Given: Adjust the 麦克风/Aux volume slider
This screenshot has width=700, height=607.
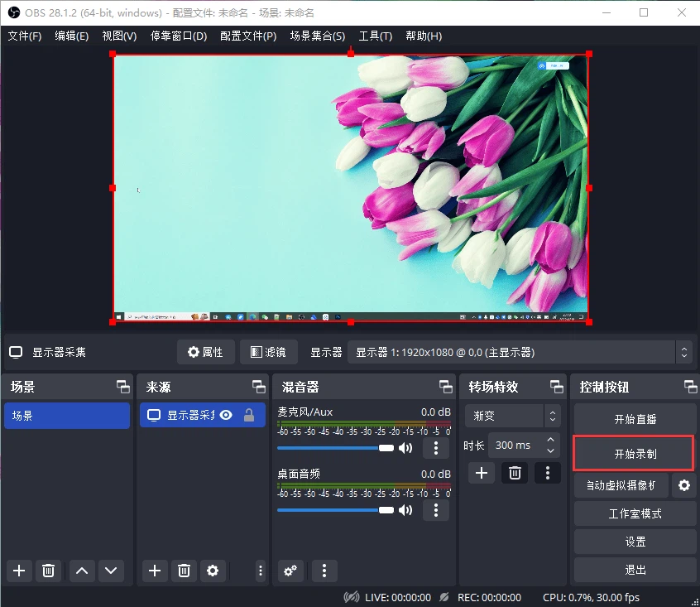Looking at the screenshot, I should (335, 448).
